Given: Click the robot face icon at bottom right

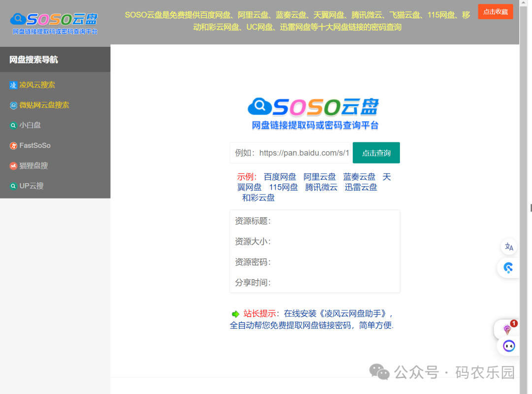Looking at the screenshot, I should pyautogui.click(x=508, y=346).
